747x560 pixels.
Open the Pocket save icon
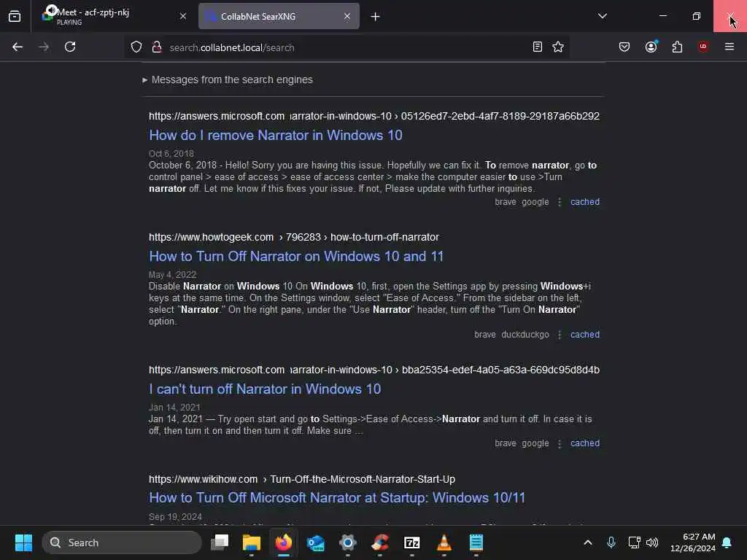coord(624,47)
